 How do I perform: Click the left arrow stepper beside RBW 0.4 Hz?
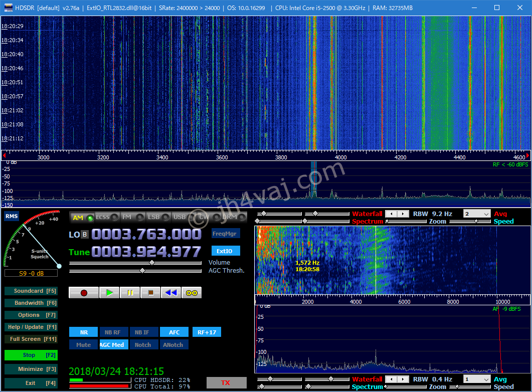[x=392, y=379]
